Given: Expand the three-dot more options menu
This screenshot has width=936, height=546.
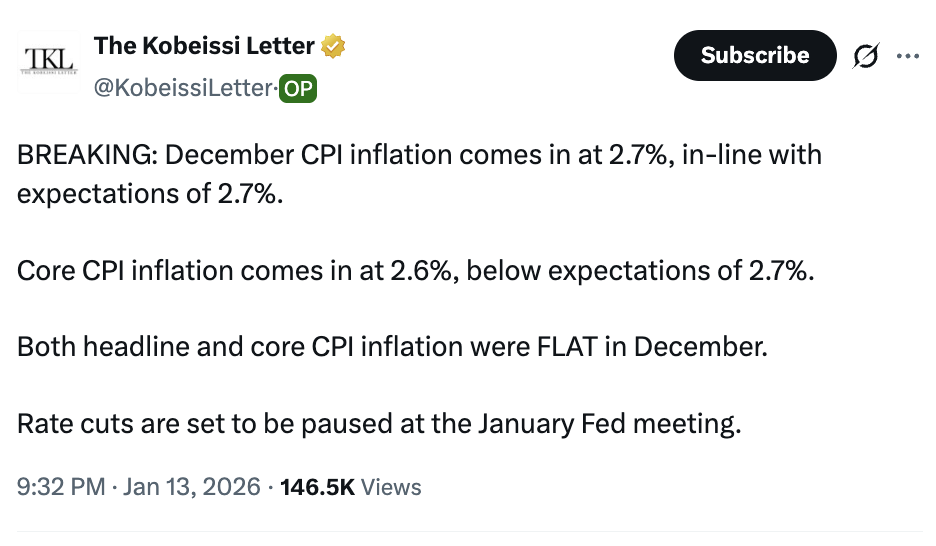Looking at the screenshot, I should (908, 57).
